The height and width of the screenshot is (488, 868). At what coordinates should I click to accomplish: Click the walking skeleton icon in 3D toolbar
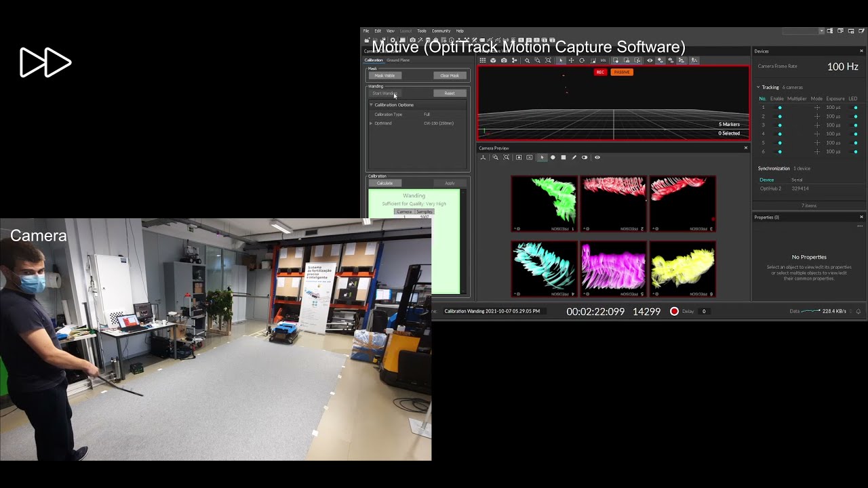pos(694,60)
